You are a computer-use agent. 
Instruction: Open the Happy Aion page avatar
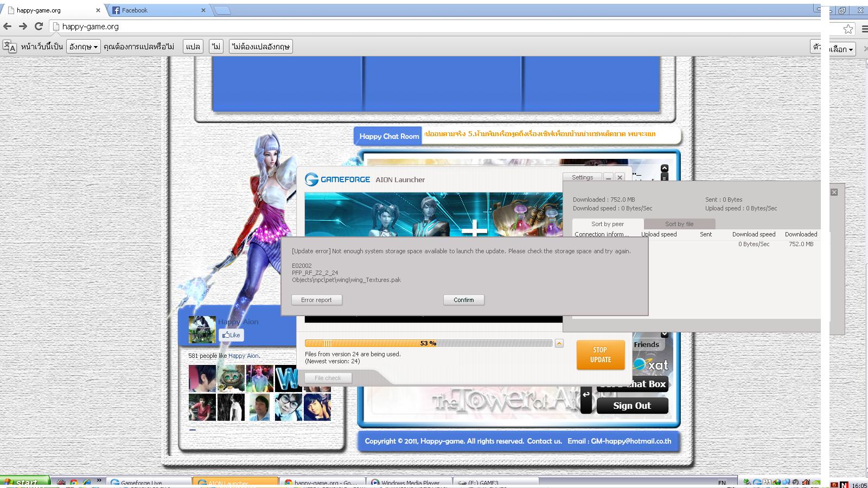(x=202, y=330)
